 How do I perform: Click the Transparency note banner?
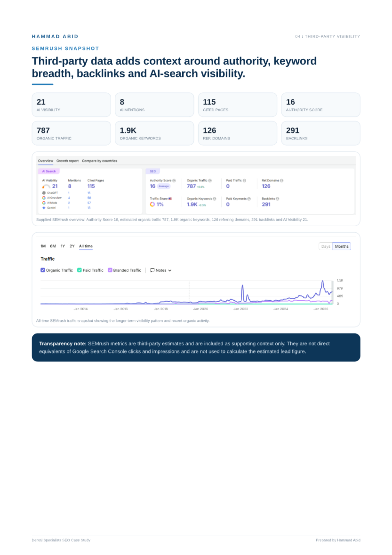point(196,347)
